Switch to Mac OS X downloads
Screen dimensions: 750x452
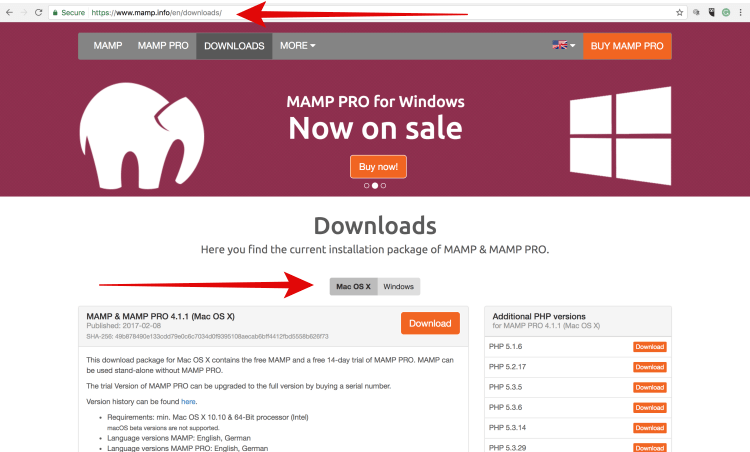[x=353, y=287]
